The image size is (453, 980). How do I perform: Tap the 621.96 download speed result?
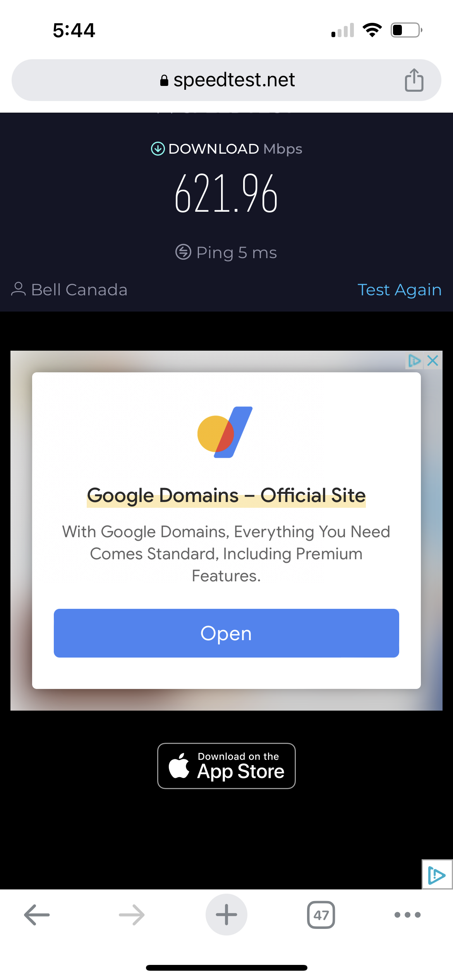tap(226, 194)
